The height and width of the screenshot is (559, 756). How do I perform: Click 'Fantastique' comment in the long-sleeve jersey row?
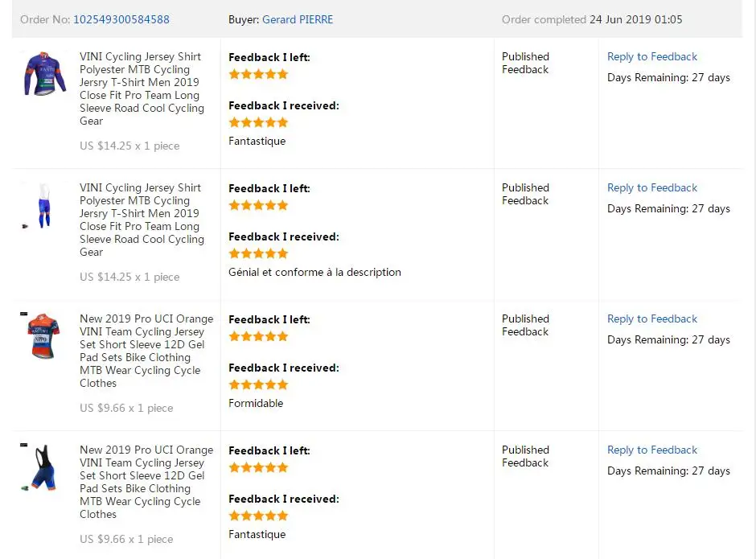tap(257, 142)
